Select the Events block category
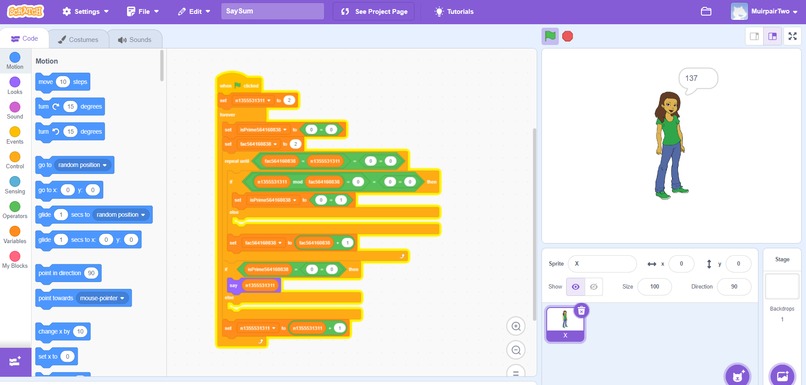Image resolution: width=806 pixels, height=385 pixels. click(15, 135)
